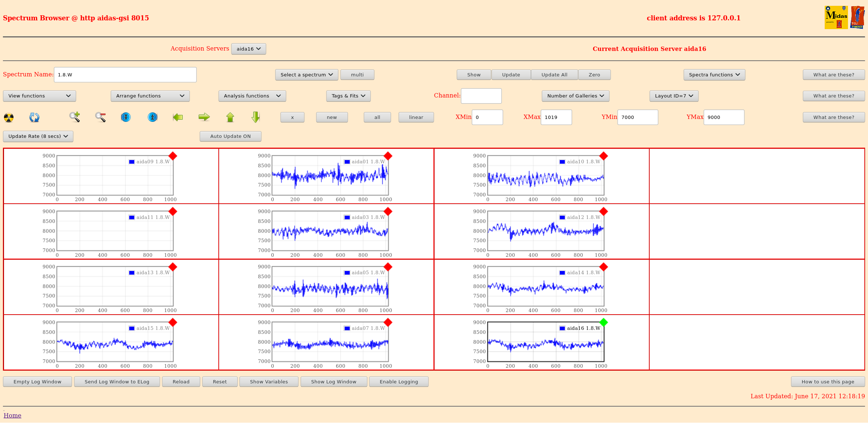Click the green left arrow icon

(178, 117)
